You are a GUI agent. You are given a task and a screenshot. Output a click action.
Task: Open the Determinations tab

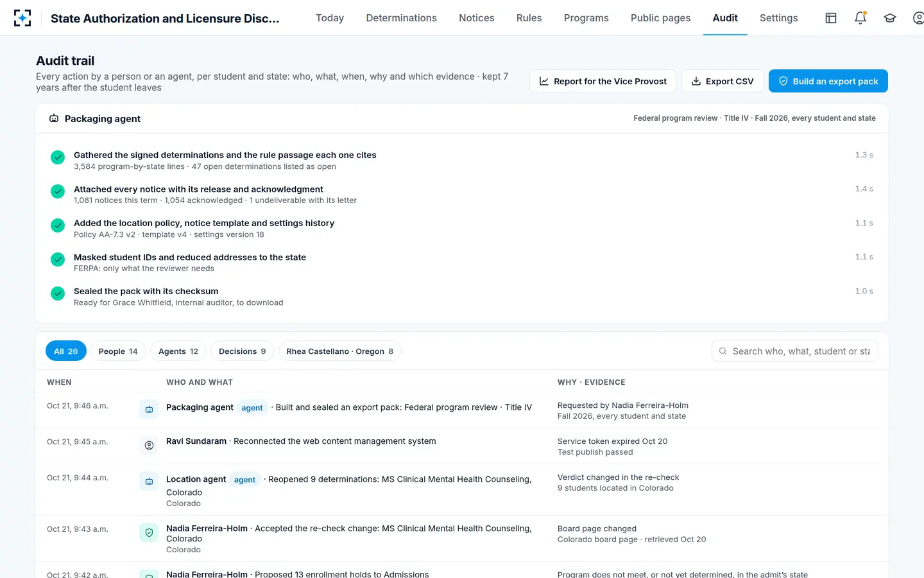click(x=401, y=18)
